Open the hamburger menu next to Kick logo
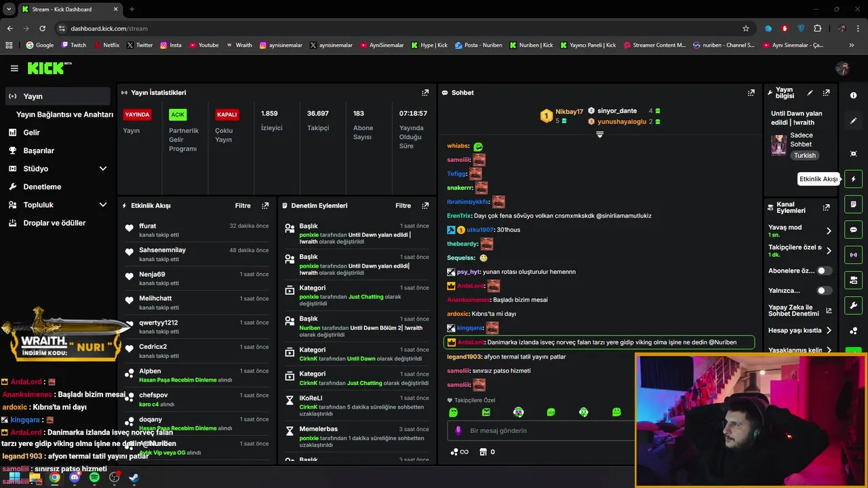The width and height of the screenshot is (868, 488). click(x=14, y=68)
